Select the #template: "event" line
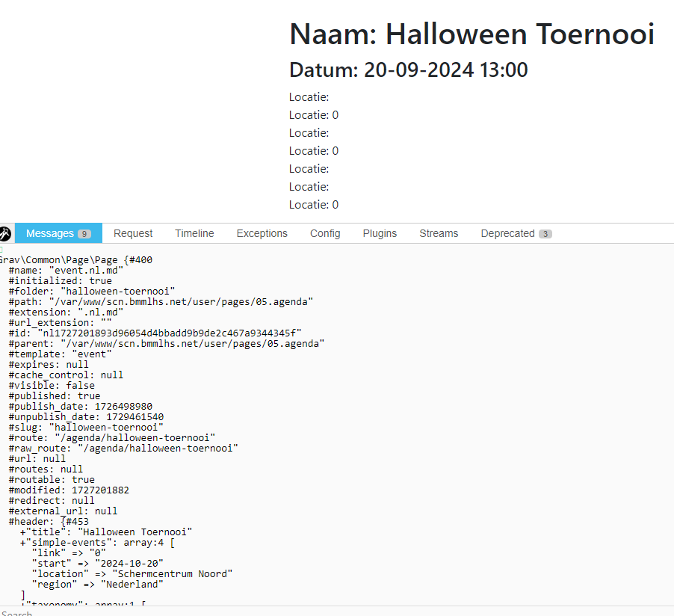Viewport: 674px width, 616px height. (61, 354)
